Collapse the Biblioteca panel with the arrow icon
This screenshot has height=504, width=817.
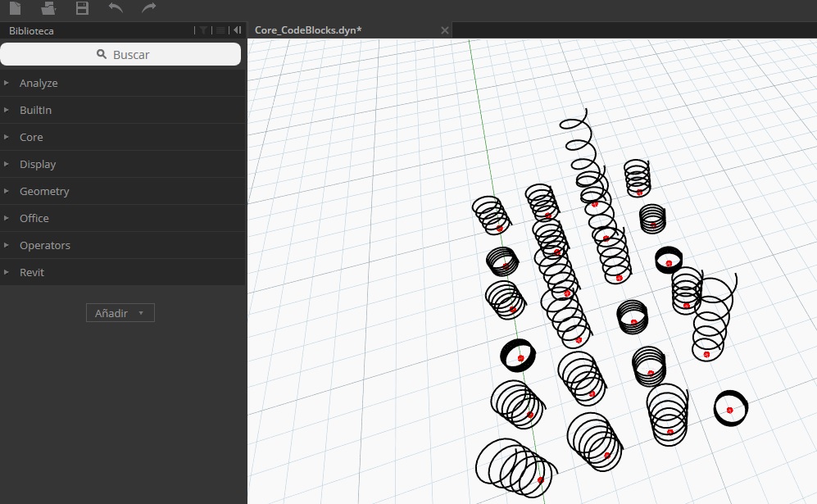pos(237,30)
